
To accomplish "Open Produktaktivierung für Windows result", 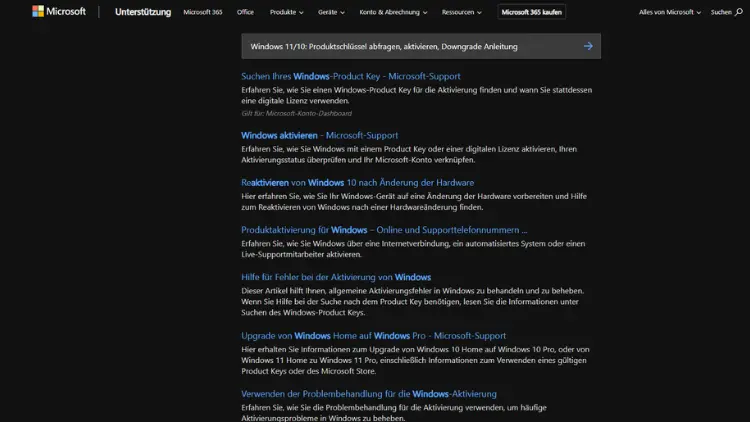I will pyautogui.click(x=384, y=230).
